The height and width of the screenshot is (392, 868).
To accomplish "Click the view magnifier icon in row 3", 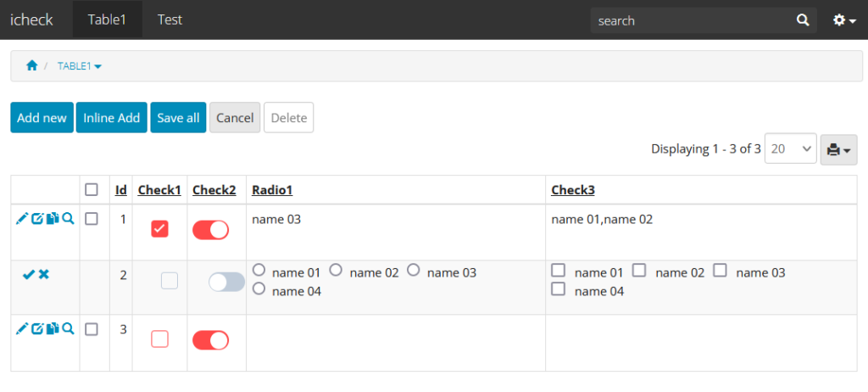I will [68, 328].
